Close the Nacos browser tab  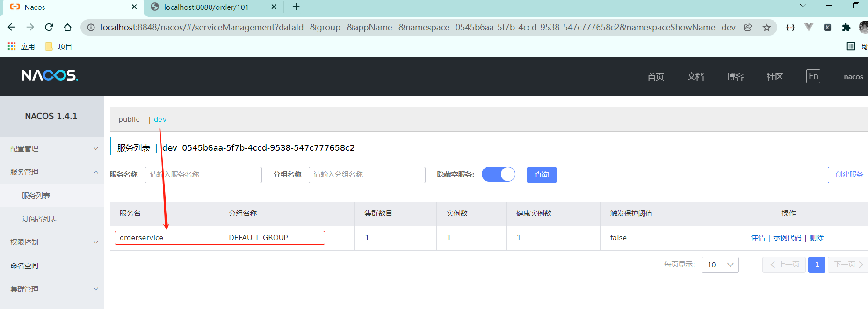click(x=134, y=7)
